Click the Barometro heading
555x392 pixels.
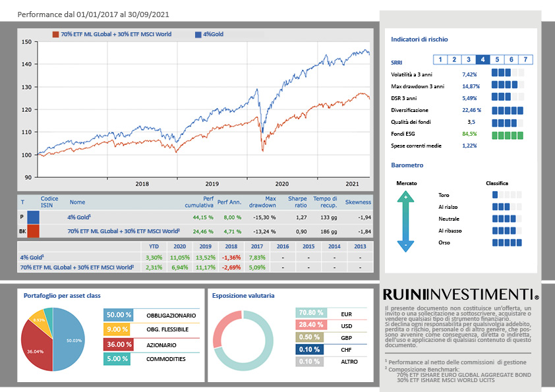coord(407,165)
